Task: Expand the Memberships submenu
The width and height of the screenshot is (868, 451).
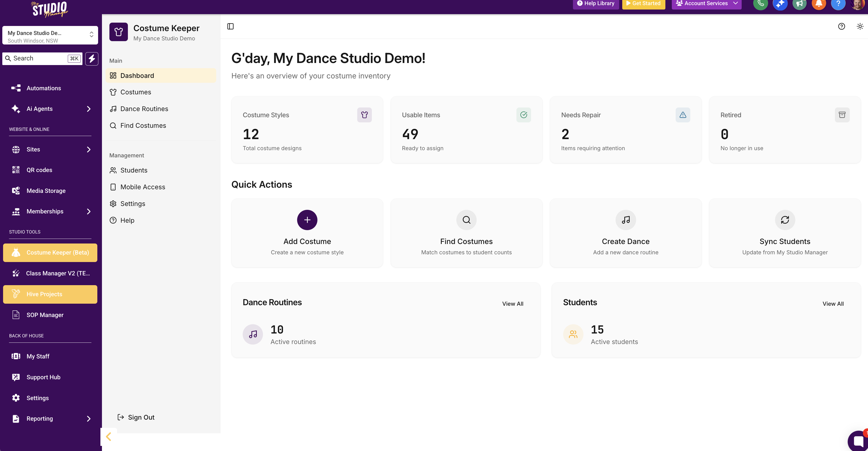Action: (89, 212)
